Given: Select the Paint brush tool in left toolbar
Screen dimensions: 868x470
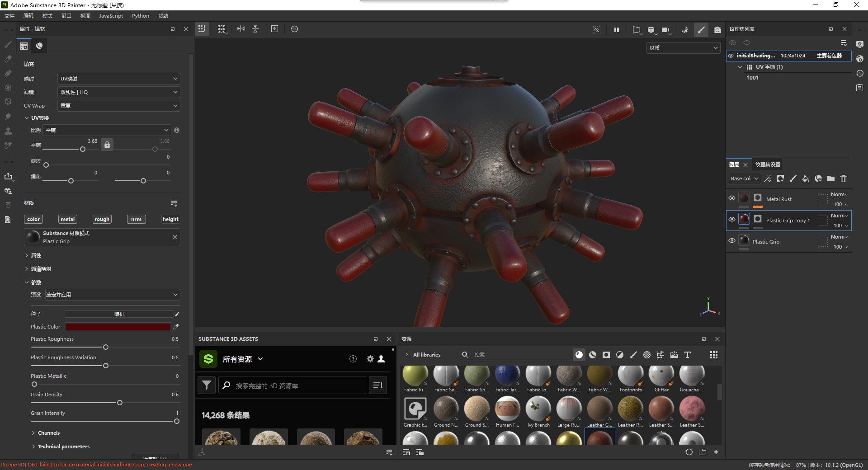Looking at the screenshot, I should 8,44.
